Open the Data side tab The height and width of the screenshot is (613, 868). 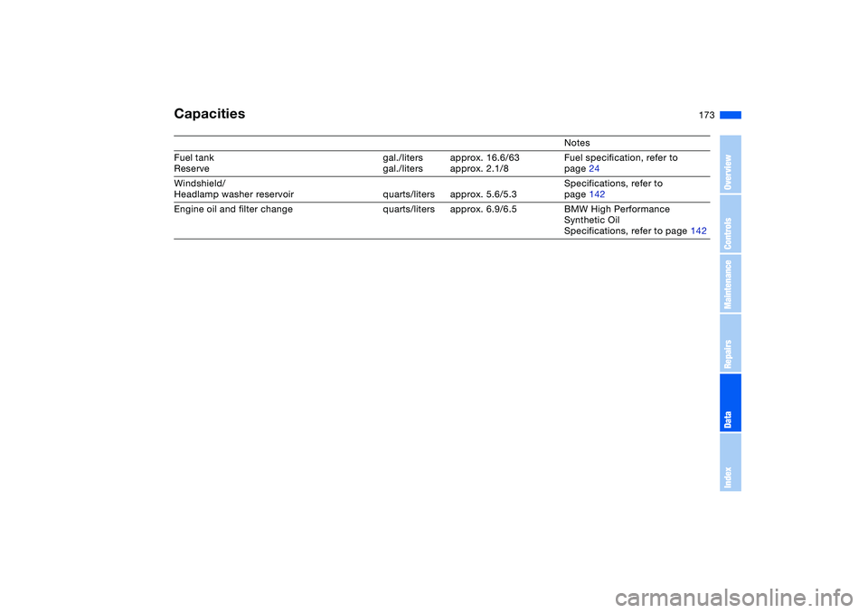click(x=731, y=402)
